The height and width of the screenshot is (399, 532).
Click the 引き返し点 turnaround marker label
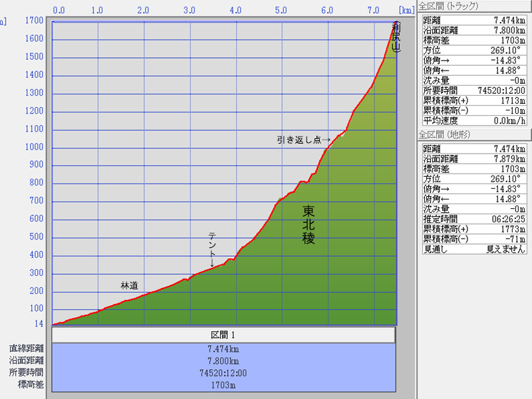[x=303, y=140]
